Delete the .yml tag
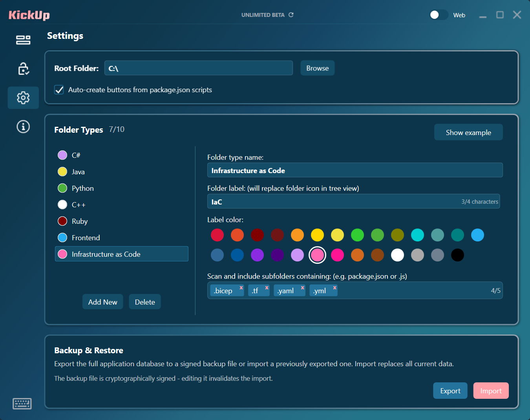This screenshot has height=420, width=530. pyautogui.click(x=334, y=288)
